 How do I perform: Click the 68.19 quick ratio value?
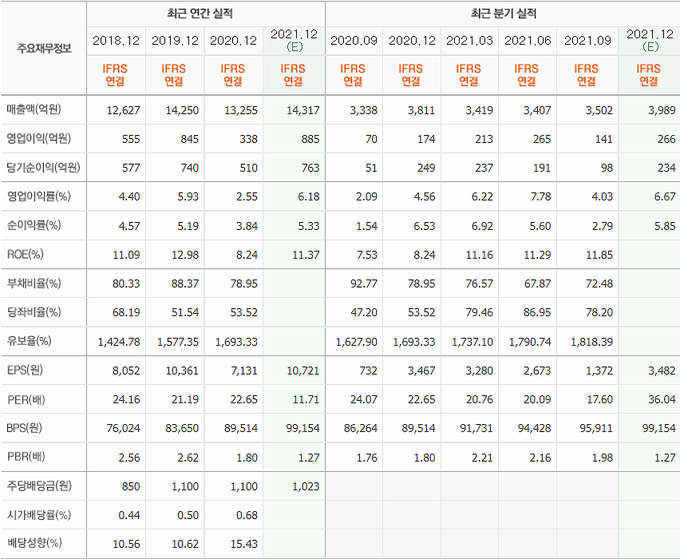pos(126,312)
